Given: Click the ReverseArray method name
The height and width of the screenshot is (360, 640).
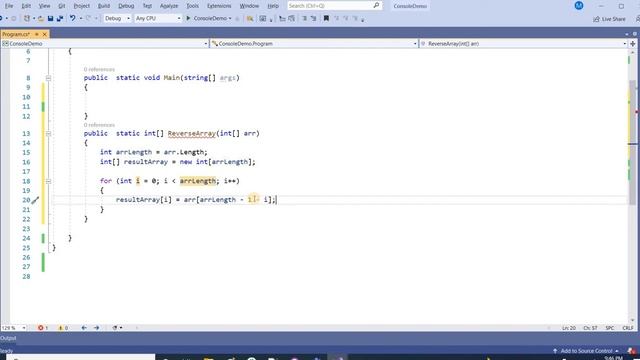Looking at the screenshot, I should click(x=191, y=133).
